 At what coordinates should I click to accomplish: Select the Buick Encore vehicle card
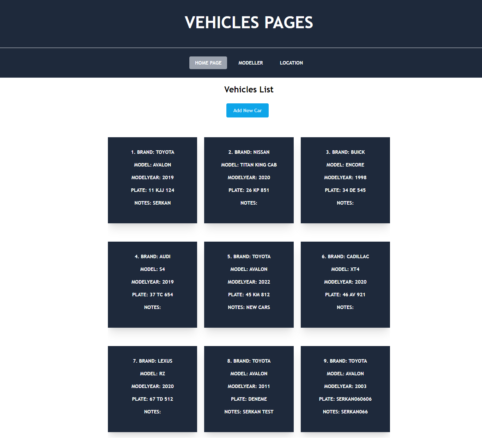345,180
